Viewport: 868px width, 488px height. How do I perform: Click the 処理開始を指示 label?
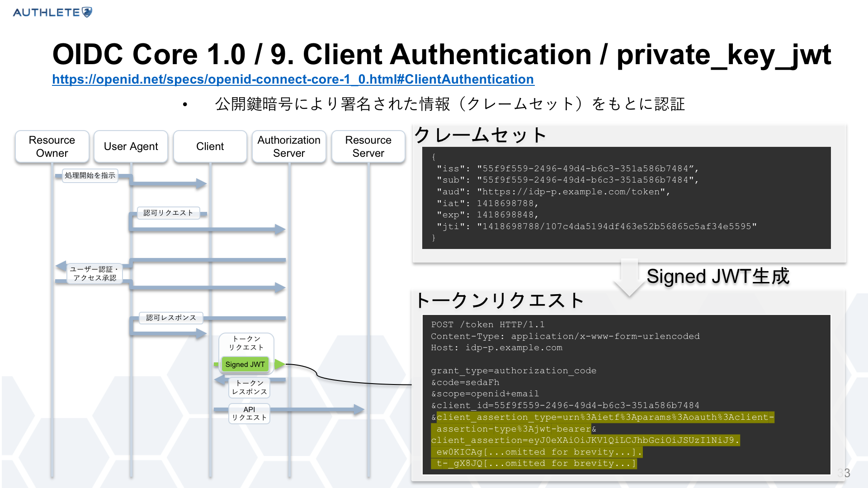click(90, 175)
